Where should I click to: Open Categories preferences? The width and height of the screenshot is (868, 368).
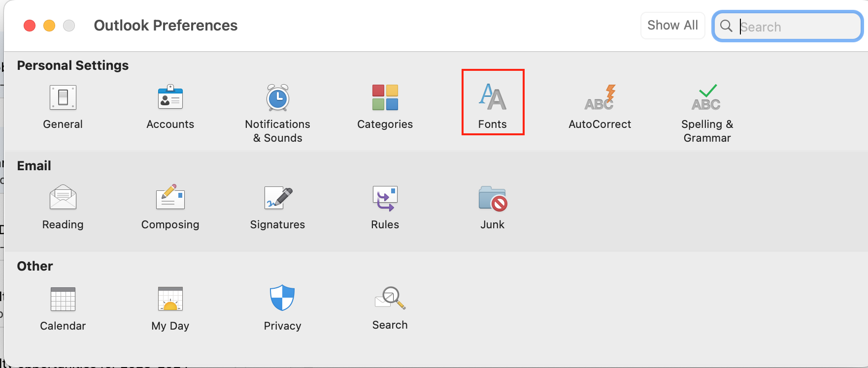(385, 107)
